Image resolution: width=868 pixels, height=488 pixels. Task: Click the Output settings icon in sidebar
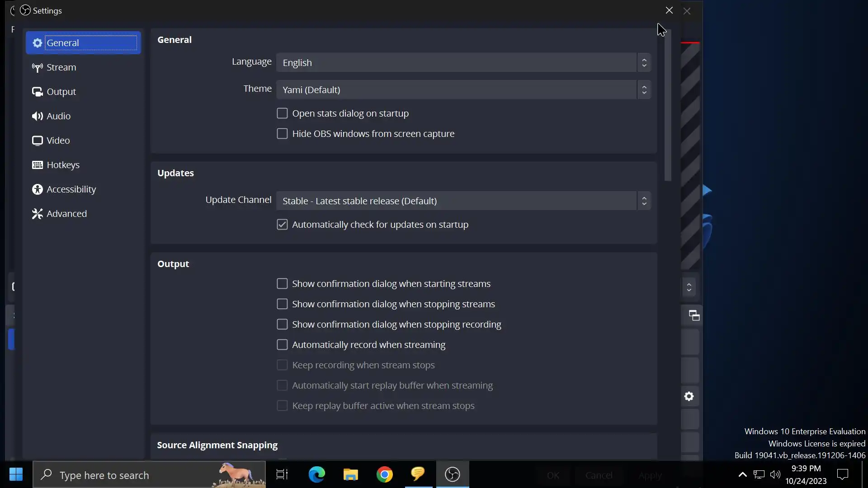[37, 92]
